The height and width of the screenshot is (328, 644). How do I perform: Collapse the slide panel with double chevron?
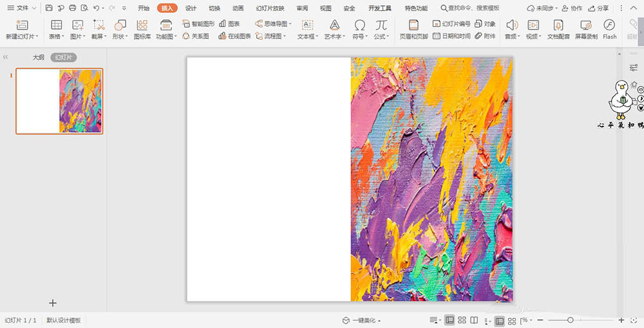click(x=5, y=57)
